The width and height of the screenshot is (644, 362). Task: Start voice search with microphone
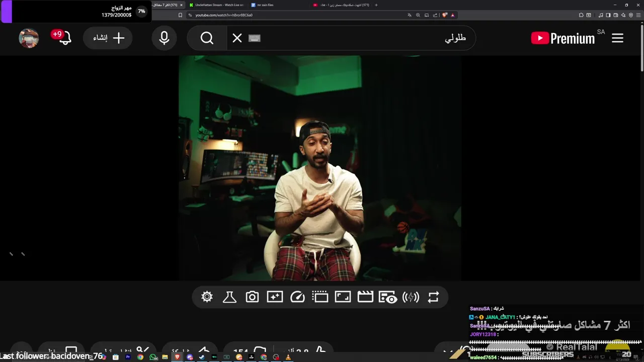164,38
